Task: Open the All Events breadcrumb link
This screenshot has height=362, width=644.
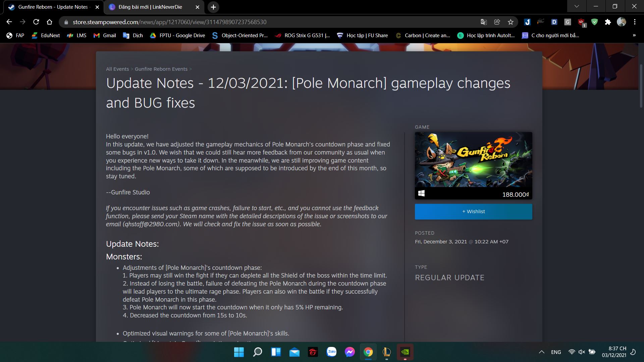Action: click(x=117, y=69)
